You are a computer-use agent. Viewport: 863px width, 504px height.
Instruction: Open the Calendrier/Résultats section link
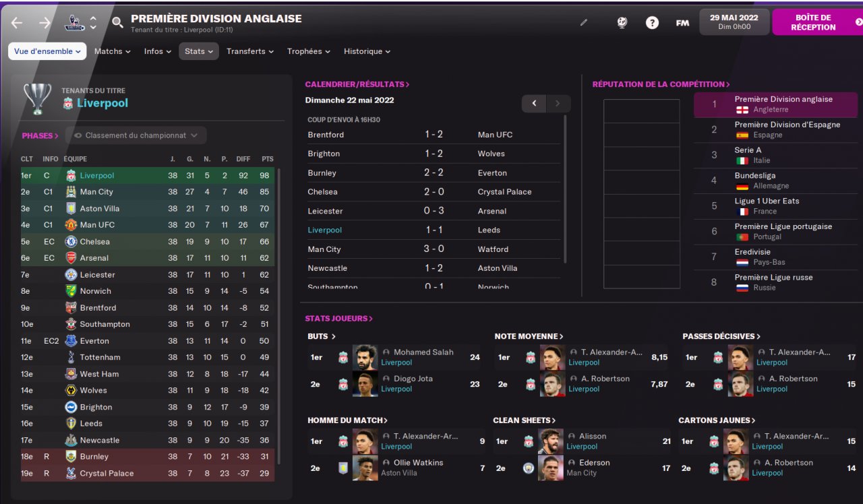pos(357,84)
